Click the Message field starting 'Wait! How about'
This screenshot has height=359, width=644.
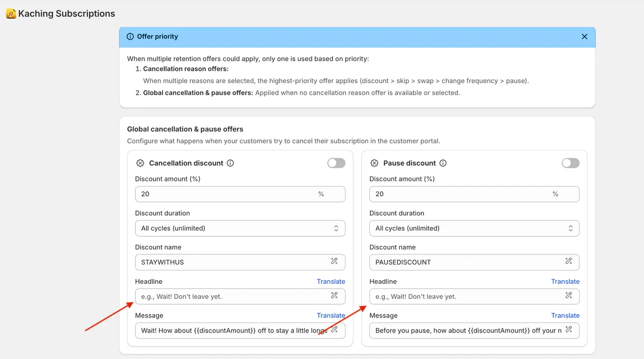[x=240, y=331]
